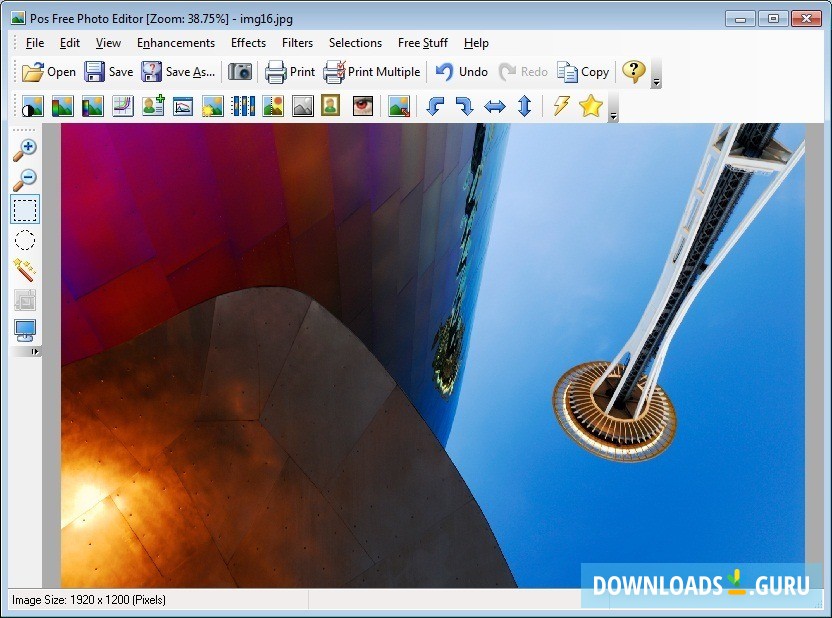The image size is (832, 618).
Task: Expand the effects toolbar overflow arrow
Action: coord(613,116)
